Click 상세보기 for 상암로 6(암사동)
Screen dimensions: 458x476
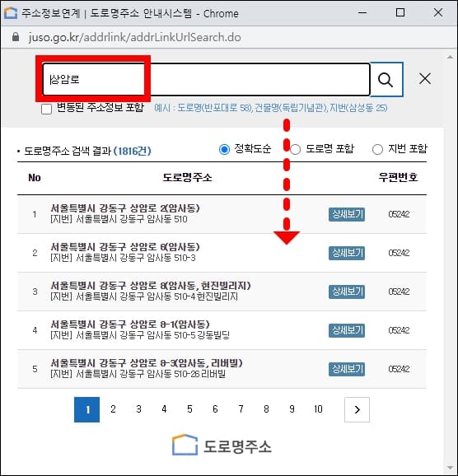[x=347, y=253]
